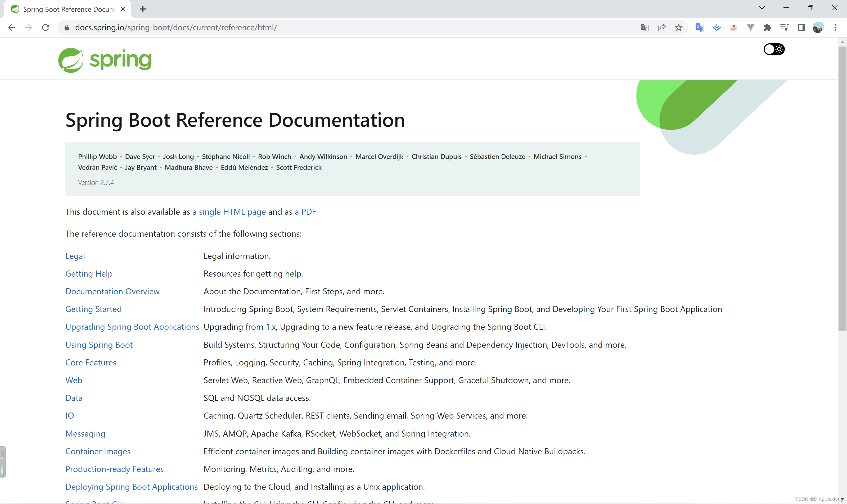Open the Core Features section
The height and width of the screenshot is (504, 847).
tap(91, 362)
